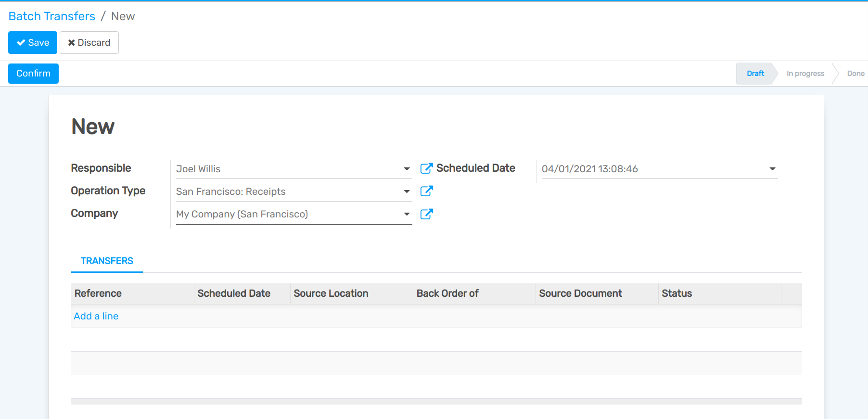868x419 pixels.
Task: Open Responsible external link icon
Action: (x=426, y=168)
